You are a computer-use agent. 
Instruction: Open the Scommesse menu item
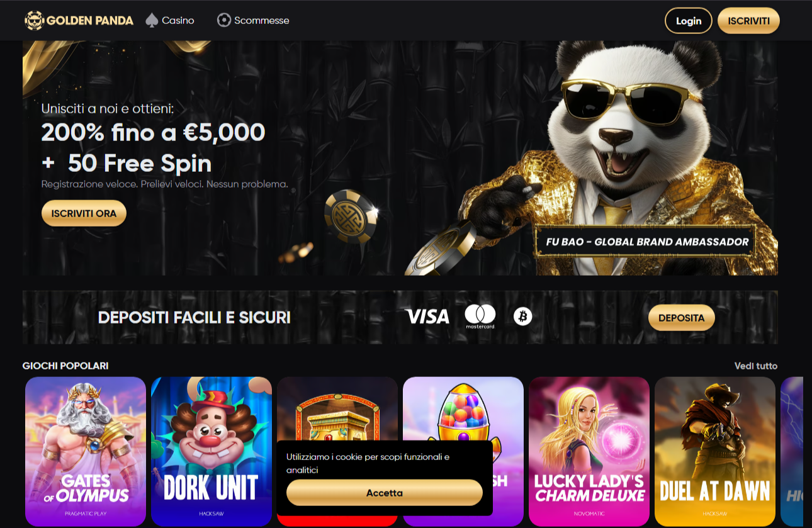pos(253,20)
